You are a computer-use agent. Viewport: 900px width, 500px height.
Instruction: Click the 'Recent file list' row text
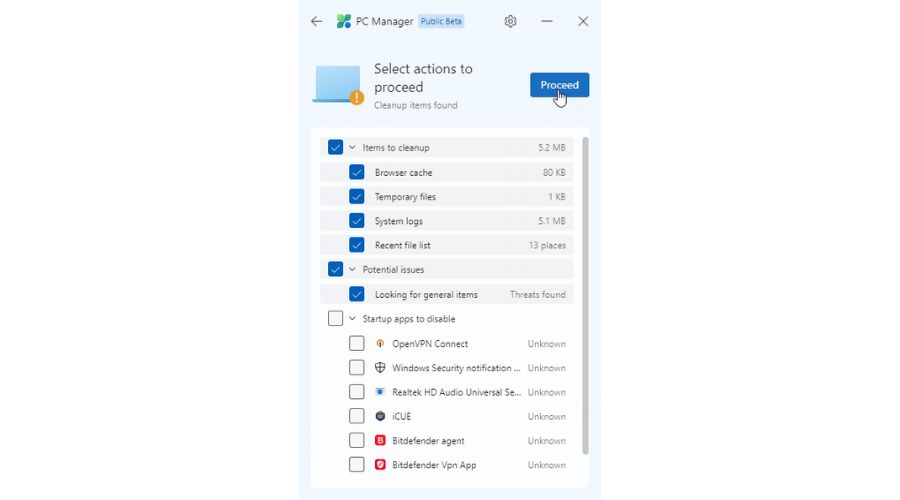[402, 245]
